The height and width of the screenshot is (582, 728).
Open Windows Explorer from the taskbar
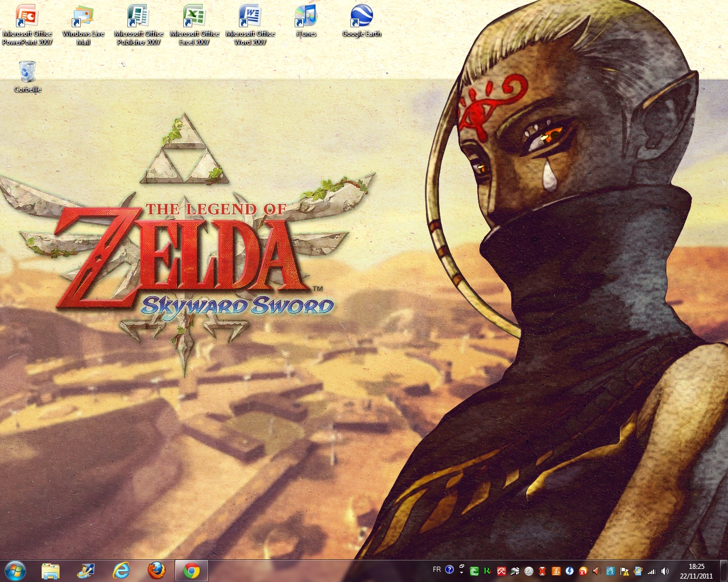point(51,570)
